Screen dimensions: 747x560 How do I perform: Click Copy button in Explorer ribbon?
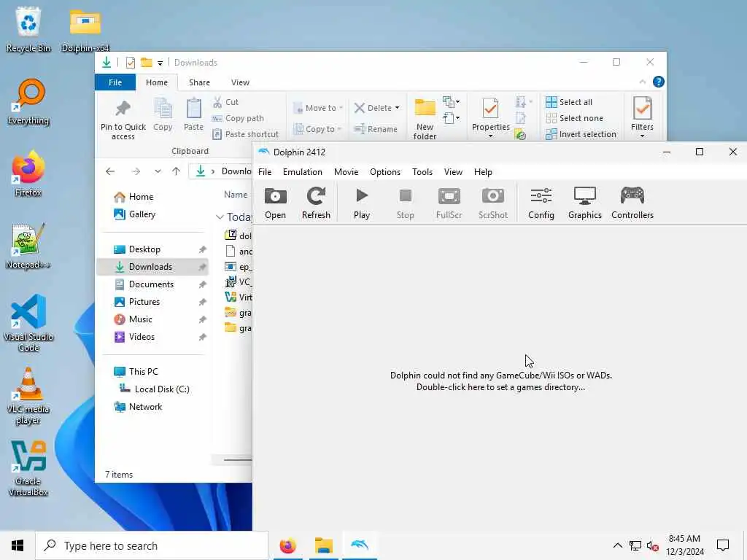(163, 114)
